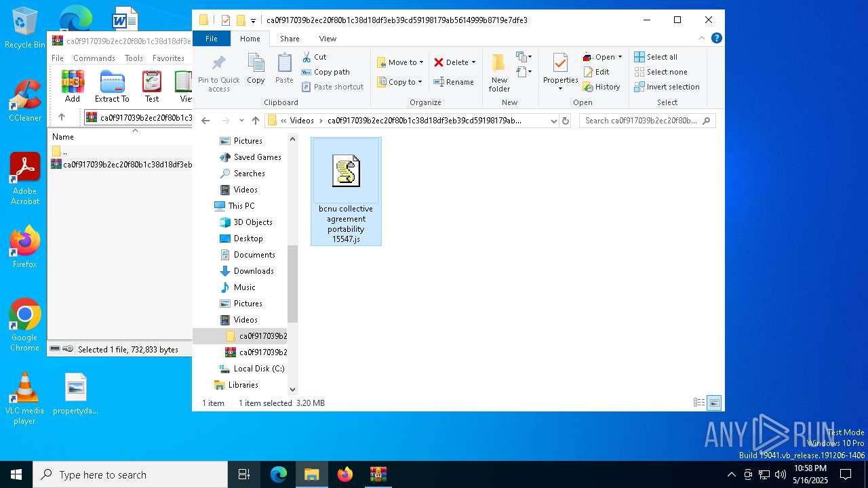Click Properties quick access toolbar icon in title bar
The width and height of the screenshot is (868, 488).
pyautogui.click(x=226, y=20)
